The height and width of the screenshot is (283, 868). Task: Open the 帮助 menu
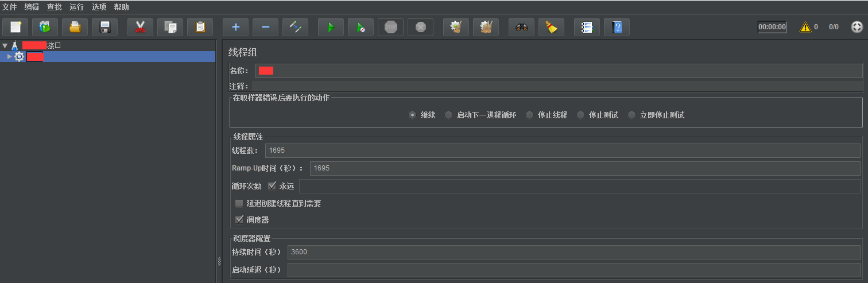[122, 7]
